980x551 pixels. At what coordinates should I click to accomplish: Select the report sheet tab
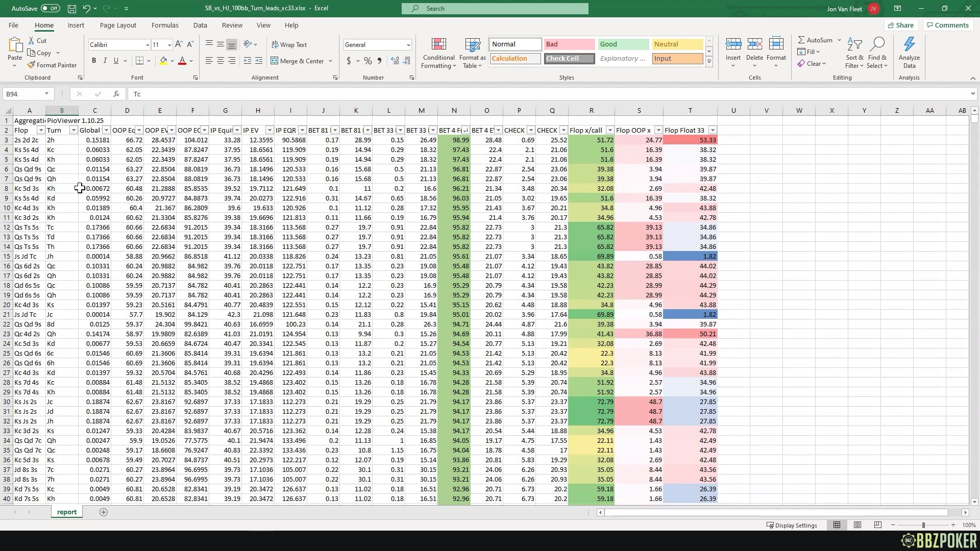tap(67, 512)
